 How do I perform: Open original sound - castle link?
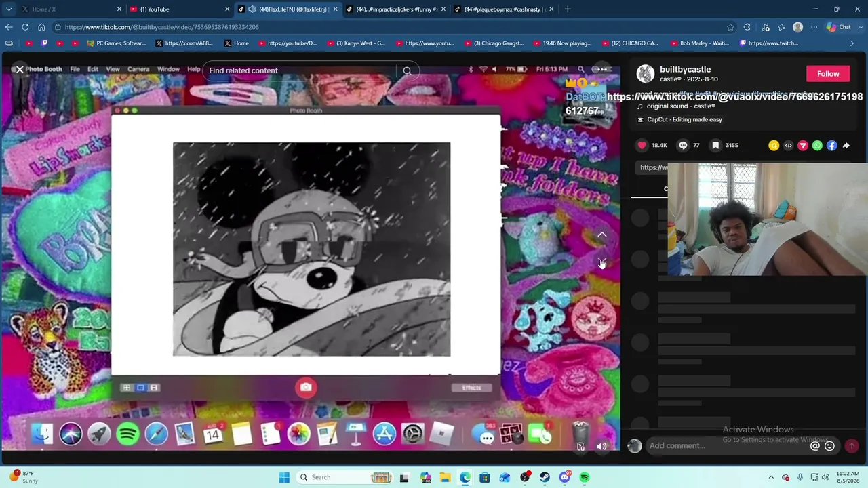[x=681, y=106]
